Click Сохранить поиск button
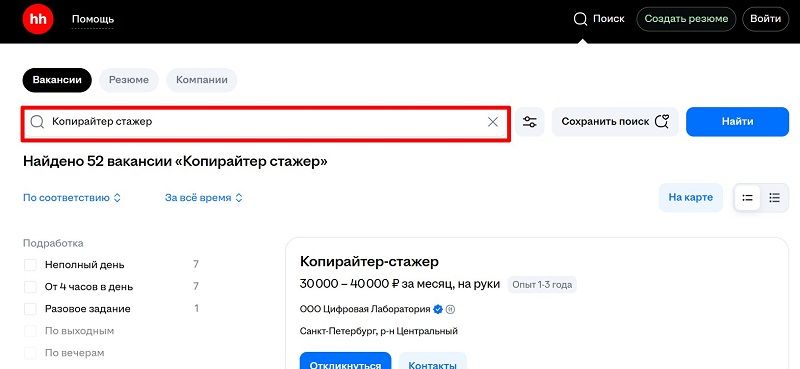This screenshot has height=369, width=800. click(615, 122)
